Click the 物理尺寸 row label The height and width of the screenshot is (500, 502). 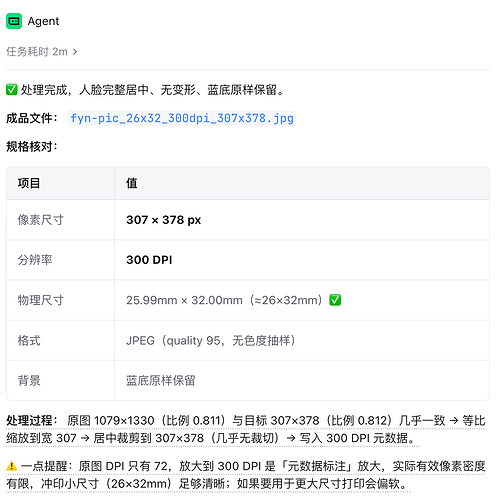[x=41, y=300]
